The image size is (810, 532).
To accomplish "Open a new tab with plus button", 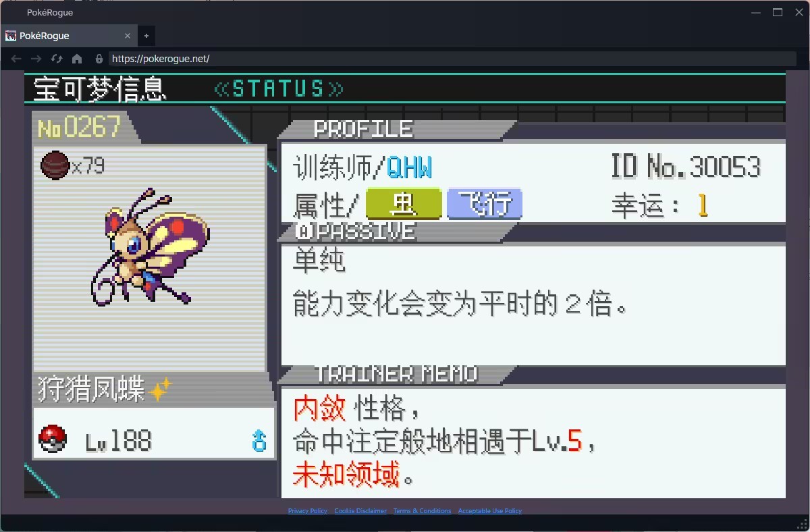I will coord(146,36).
